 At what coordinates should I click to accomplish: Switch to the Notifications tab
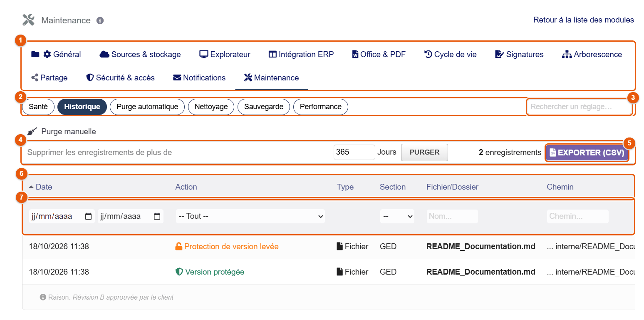tap(199, 78)
